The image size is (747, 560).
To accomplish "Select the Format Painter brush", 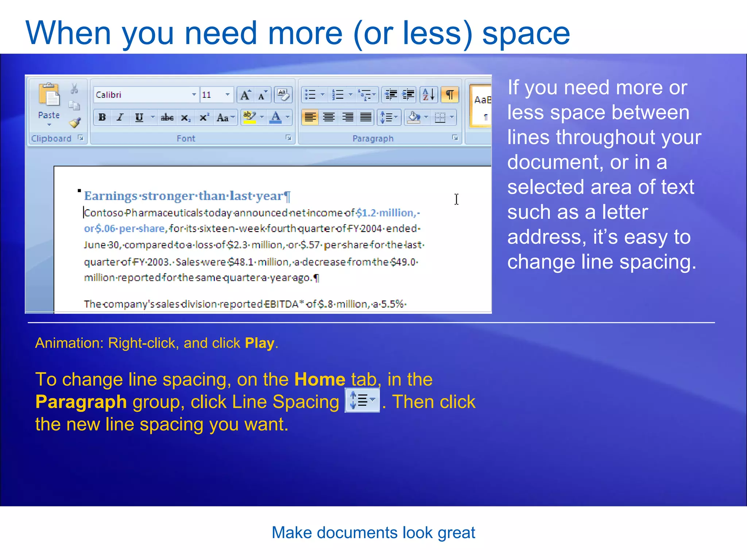I will 75,123.
